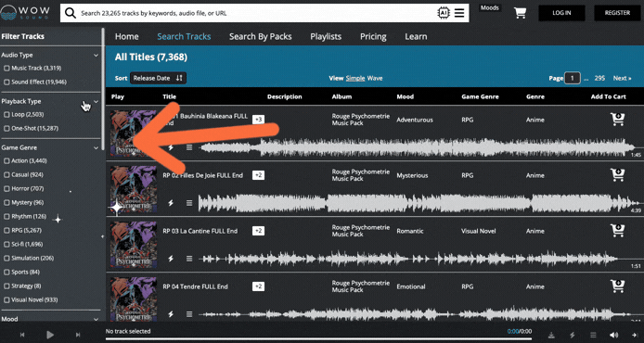Click the lightning icon for RP 04 Tendre
Viewport: 644px width, 343px height.
point(171,314)
